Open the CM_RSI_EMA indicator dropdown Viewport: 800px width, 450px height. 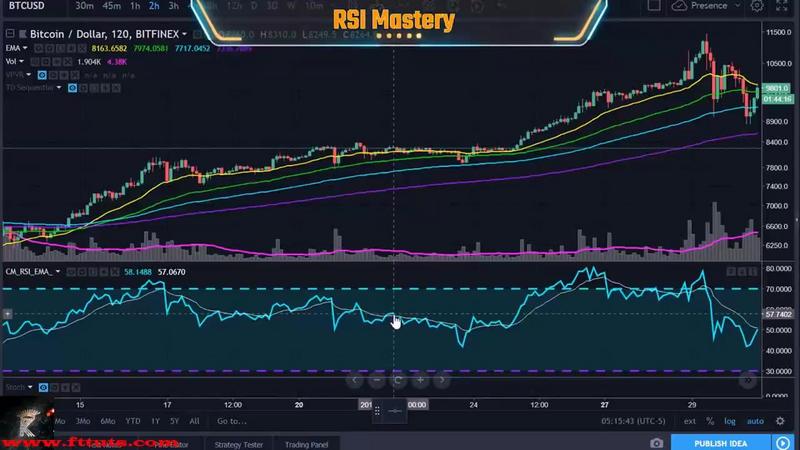[58, 272]
